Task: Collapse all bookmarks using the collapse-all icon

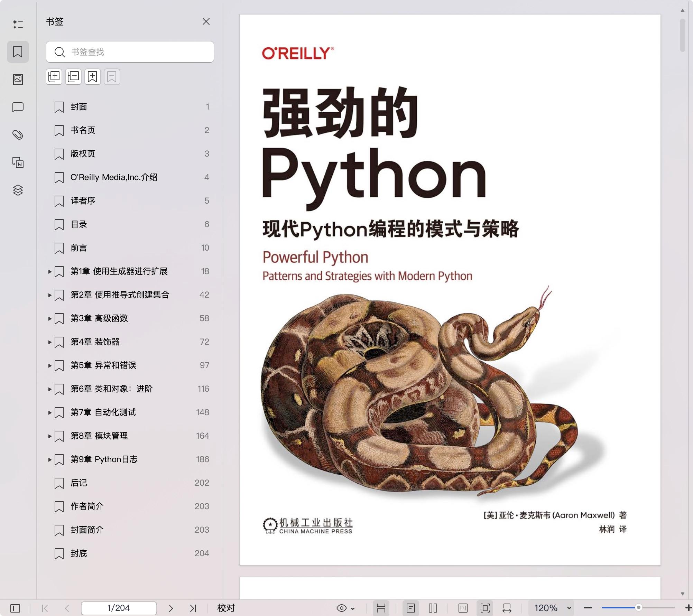Action: click(x=73, y=77)
